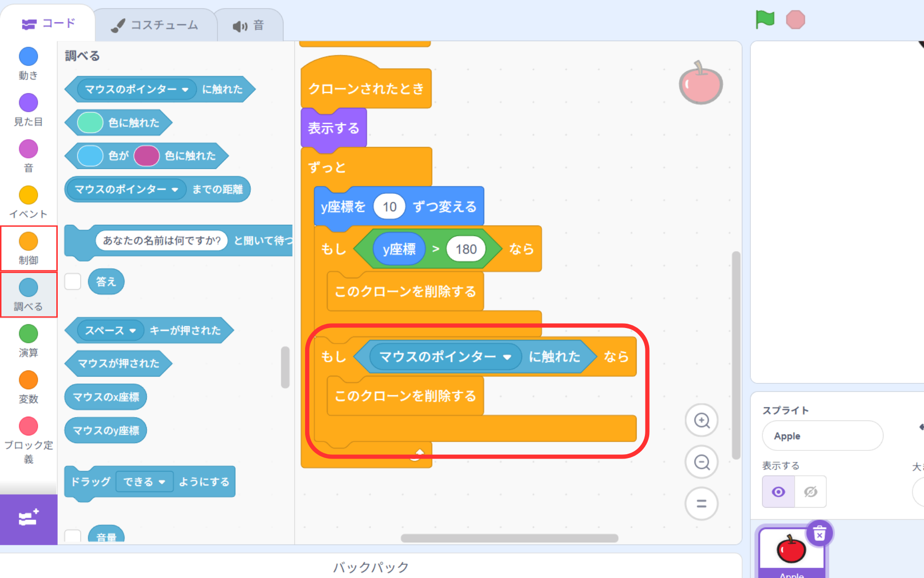Switch to the コスチューム tab
The height and width of the screenshot is (578, 924).
coord(155,25)
